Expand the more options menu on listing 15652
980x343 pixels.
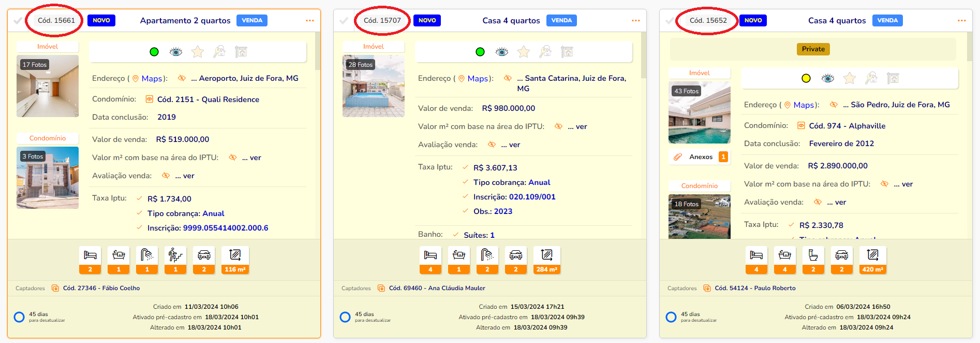click(x=961, y=21)
